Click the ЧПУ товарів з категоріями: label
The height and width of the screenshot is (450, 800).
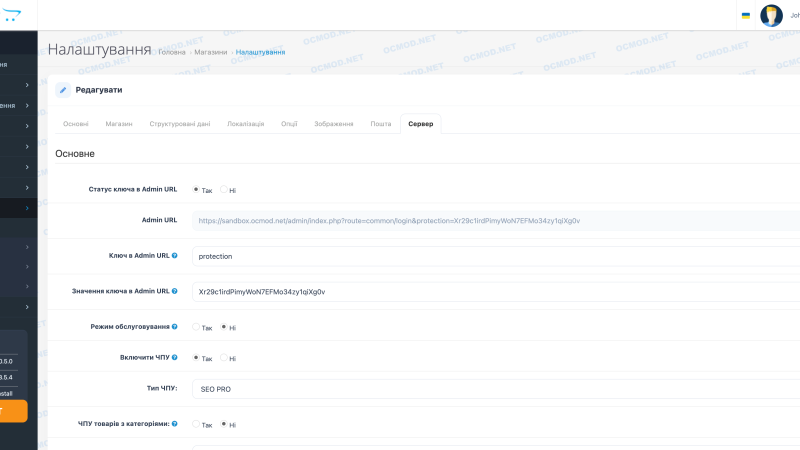tap(124, 424)
